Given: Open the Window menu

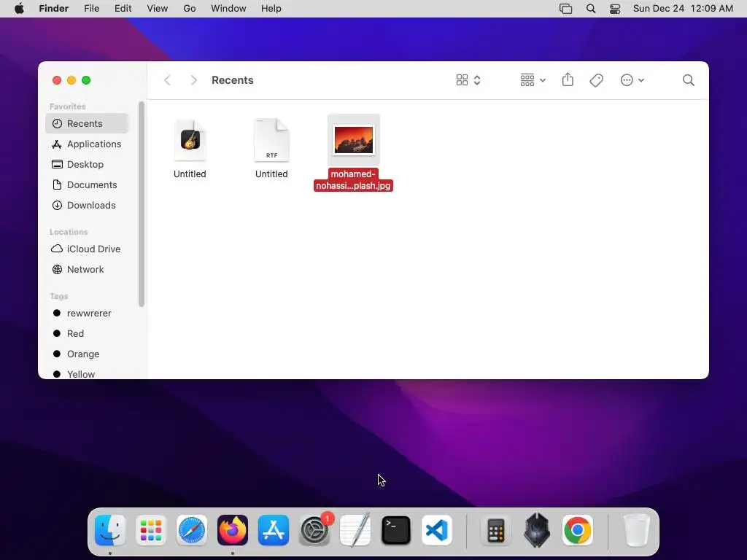Looking at the screenshot, I should 228,9.
